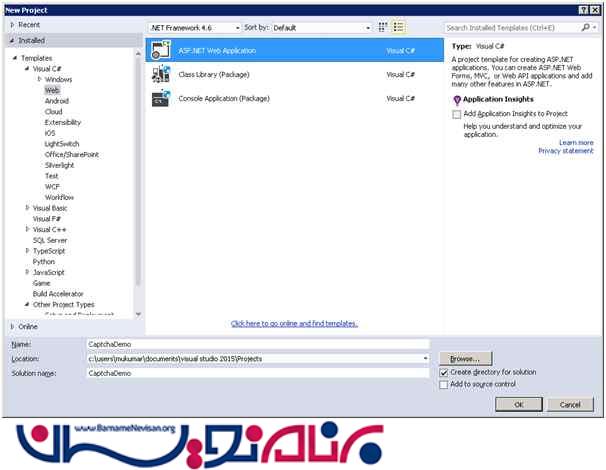Expand the Windows tree node
Screen dimensions: 606x470
39,79
